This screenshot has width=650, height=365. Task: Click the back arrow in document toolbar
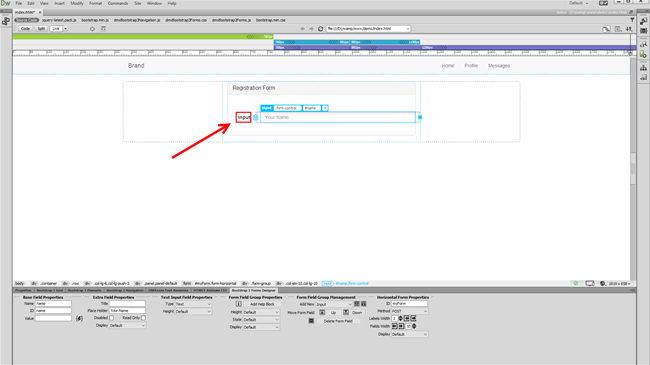(x=303, y=29)
